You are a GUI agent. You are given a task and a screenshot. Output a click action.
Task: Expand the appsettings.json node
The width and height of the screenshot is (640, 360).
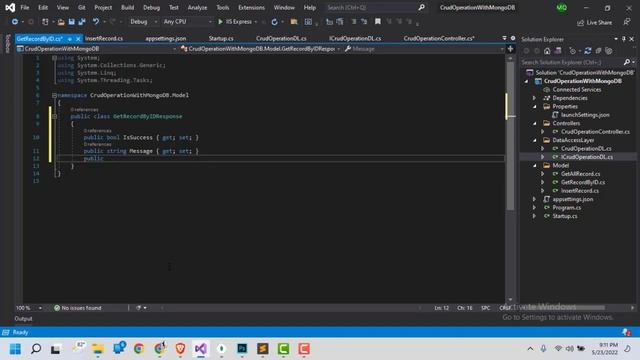click(534, 199)
